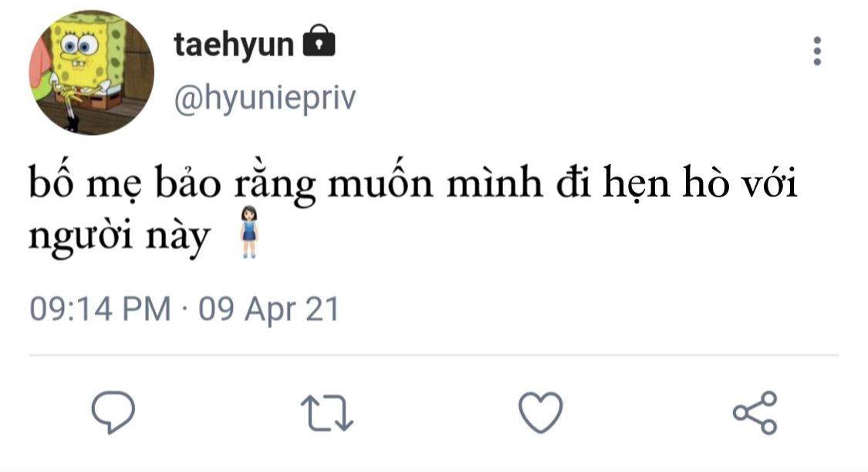
Task: Click the padlock icon beside taehyun
Action: click(319, 40)
